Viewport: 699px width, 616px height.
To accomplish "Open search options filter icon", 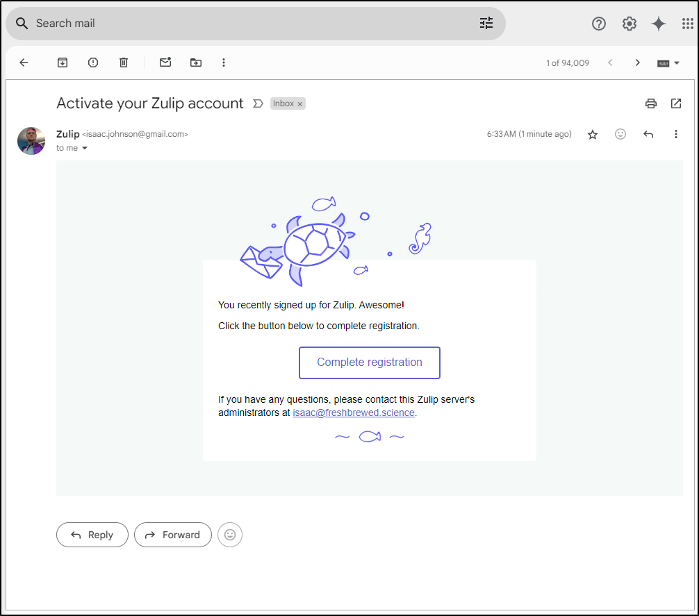I will pyautogui.click(x=486, y=23).
